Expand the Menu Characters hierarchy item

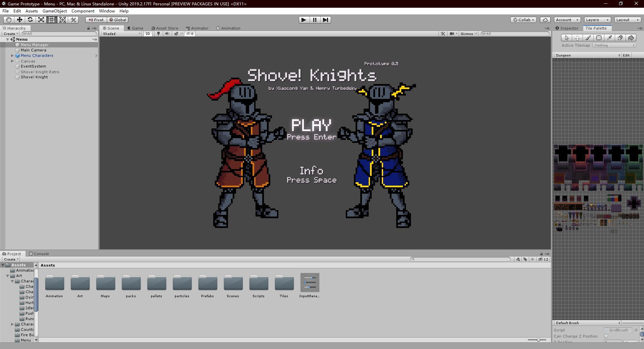click(12, 55)
